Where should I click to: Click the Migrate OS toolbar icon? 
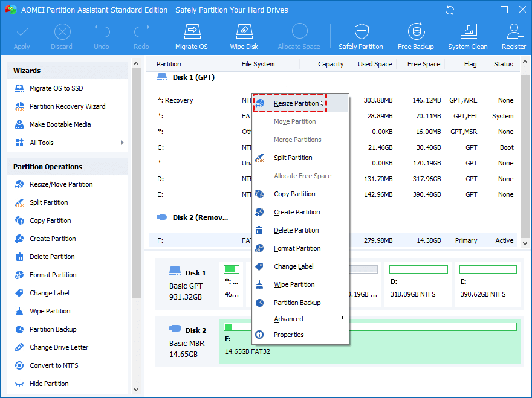[x=191, y=36]
